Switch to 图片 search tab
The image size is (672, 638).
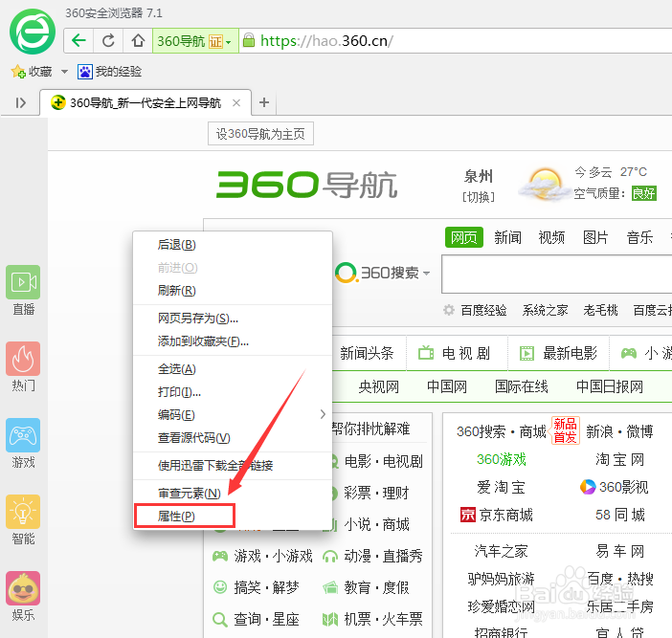tap(595, 237)
